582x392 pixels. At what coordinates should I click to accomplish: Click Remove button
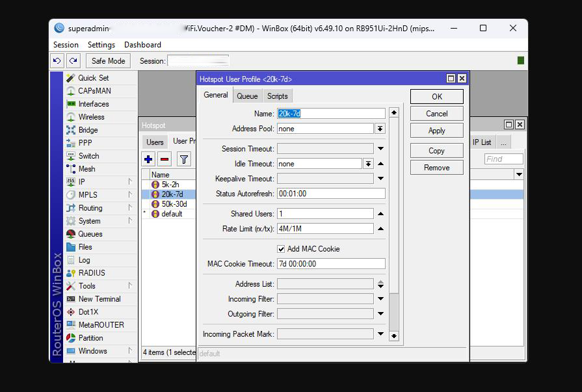point(437,168)
